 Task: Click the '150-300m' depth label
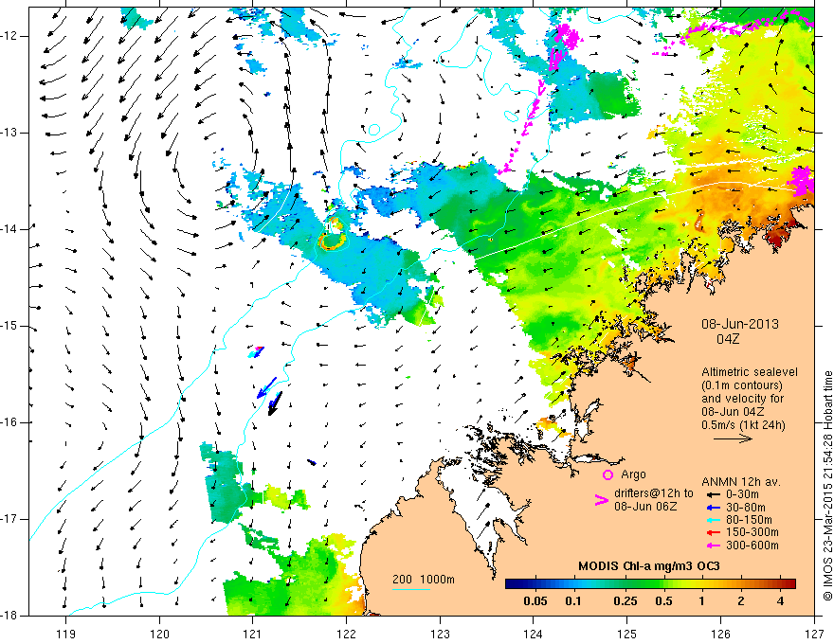[x=752, y=532]
